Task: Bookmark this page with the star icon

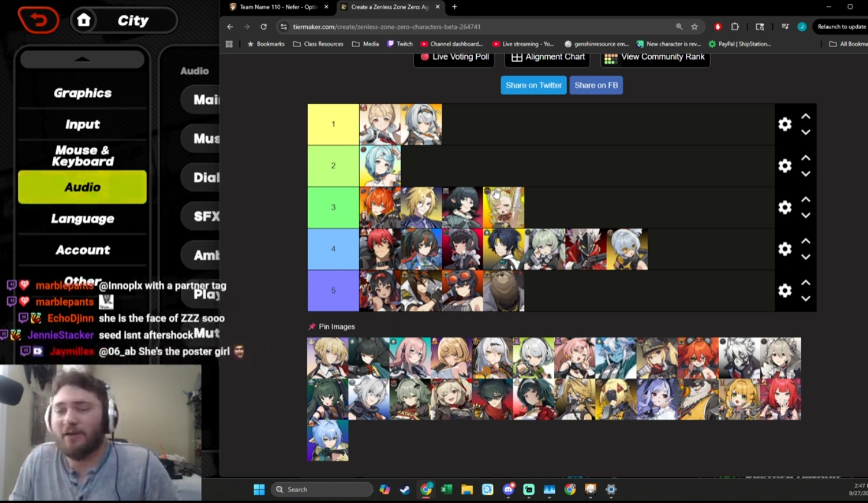Action: pyautogui.click(x=694, y=27)
